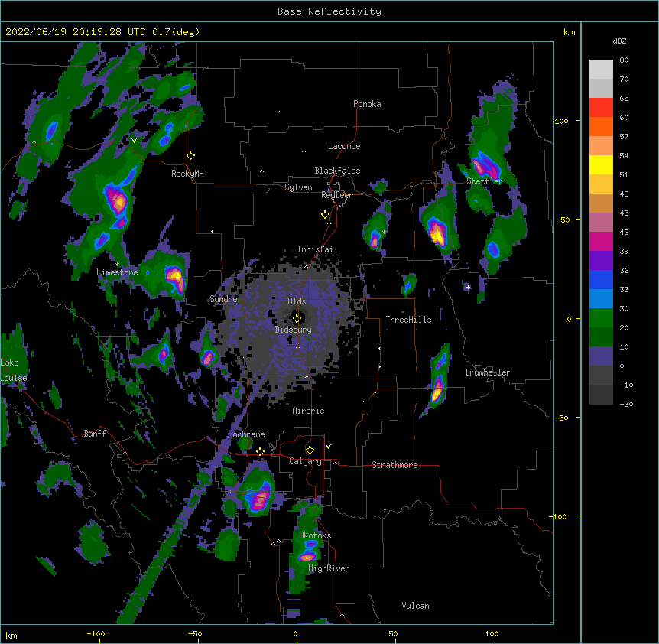
Task: Click the 45 value on dBZ legend
Action: [624, 213]
